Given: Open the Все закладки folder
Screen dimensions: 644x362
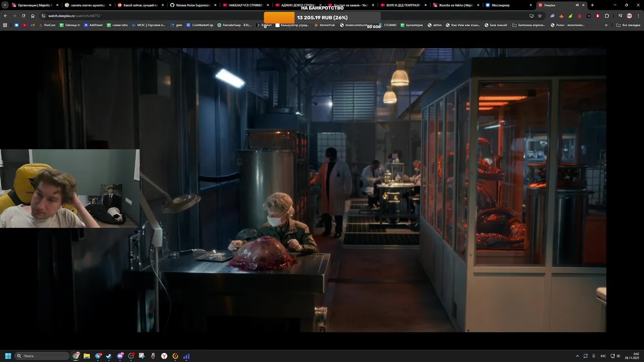Looking at the screenshot, I should click(628, 25).
